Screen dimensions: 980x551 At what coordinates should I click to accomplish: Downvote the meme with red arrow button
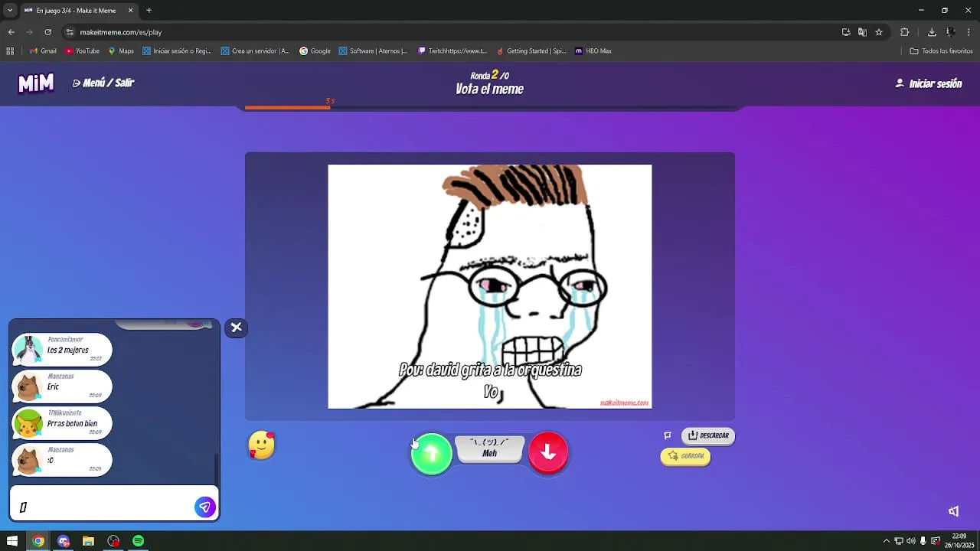click(x=548, y=453)
